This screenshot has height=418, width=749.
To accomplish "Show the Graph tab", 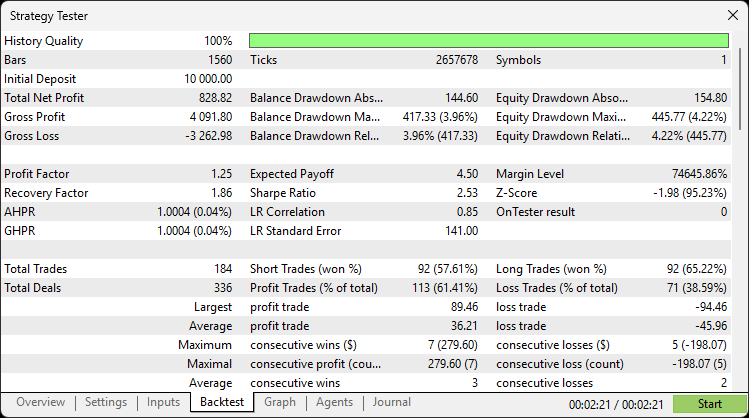I will tap(280, 402).
